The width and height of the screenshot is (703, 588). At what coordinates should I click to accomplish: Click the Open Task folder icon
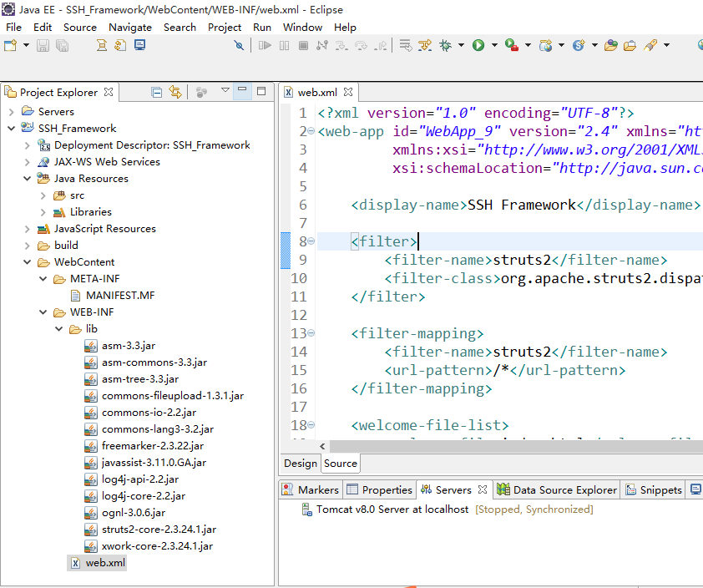(630, 45)
